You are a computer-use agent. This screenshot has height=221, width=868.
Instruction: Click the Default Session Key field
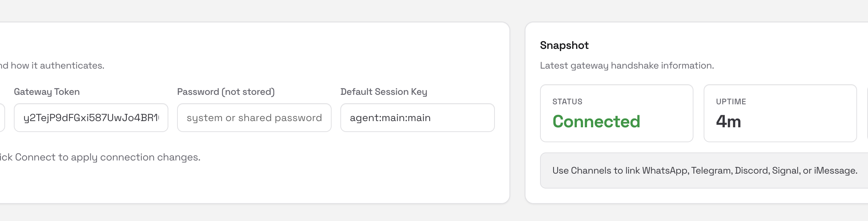click(x=418, y=117)
